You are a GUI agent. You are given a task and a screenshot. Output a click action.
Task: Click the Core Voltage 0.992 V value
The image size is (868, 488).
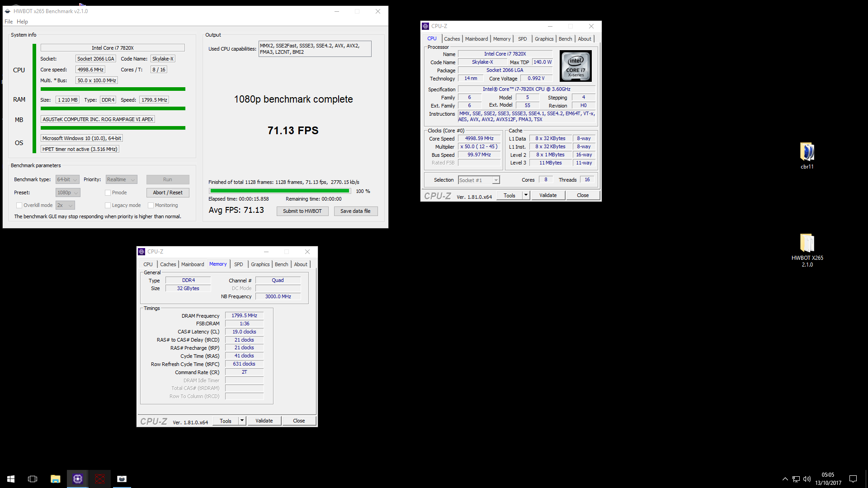[536, 78]
